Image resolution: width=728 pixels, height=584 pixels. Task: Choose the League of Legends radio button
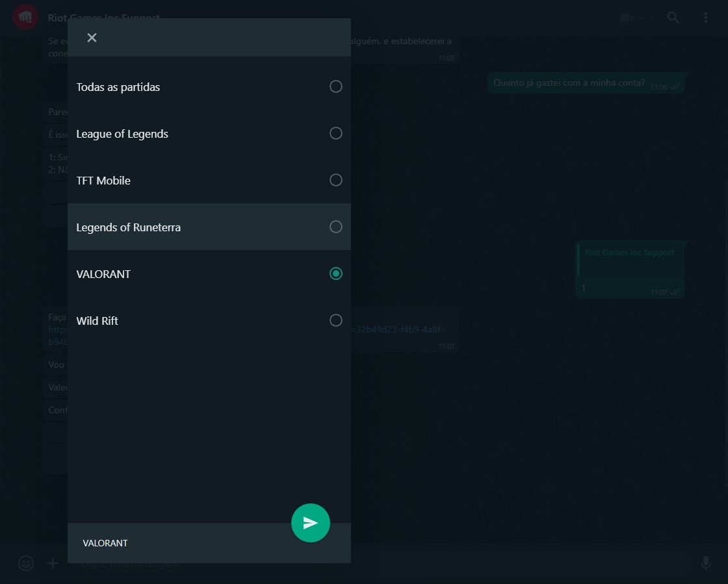335,133
